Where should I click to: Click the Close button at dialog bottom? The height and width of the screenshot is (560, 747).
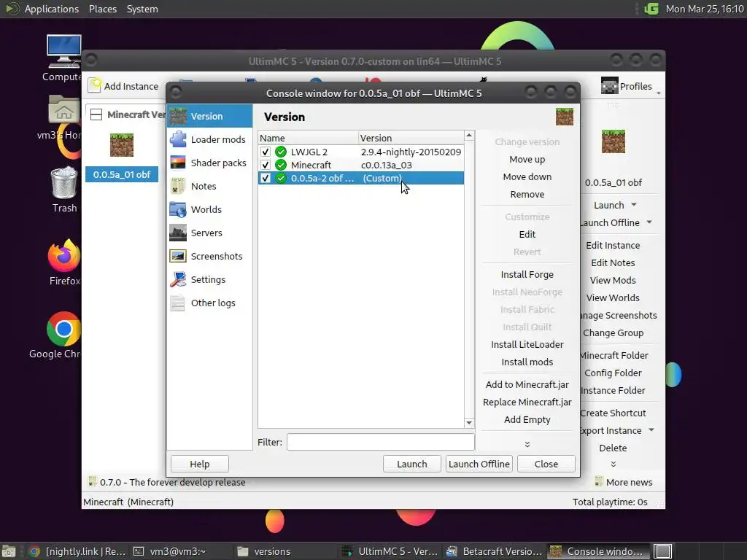tap(546, 464)
